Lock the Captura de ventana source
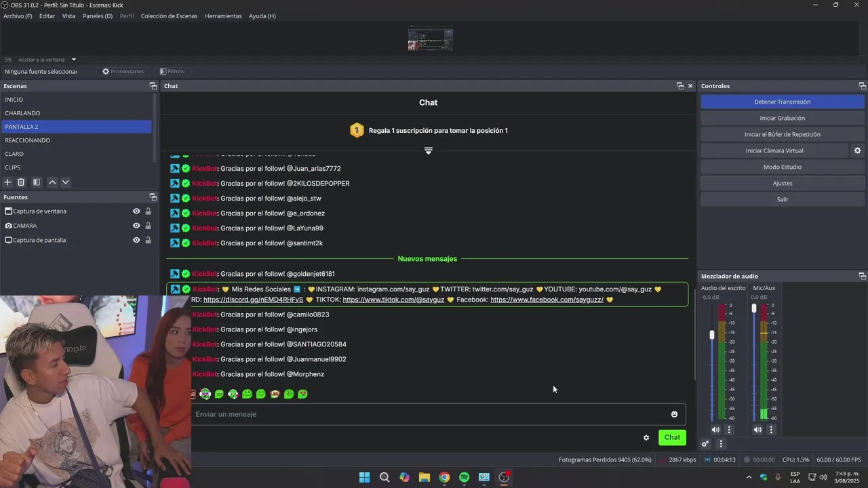The width and height of the screenshot is (868, 488). tap(148, 211)
